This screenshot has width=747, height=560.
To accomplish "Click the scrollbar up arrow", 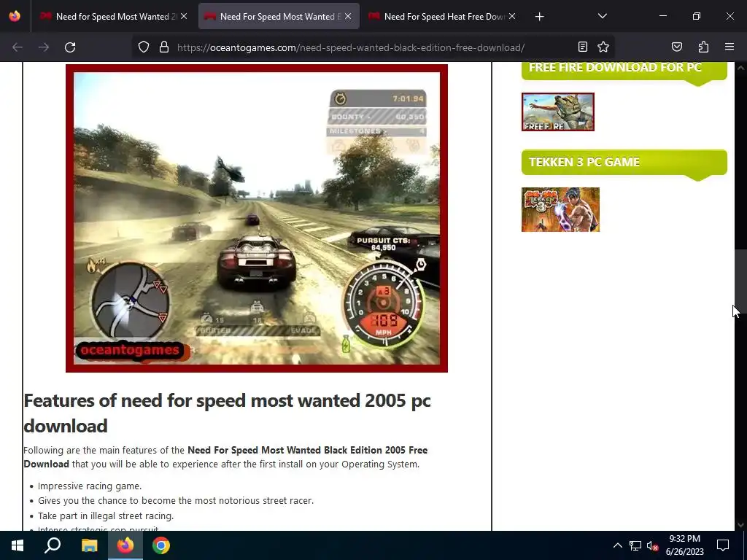I will [740, 68].
